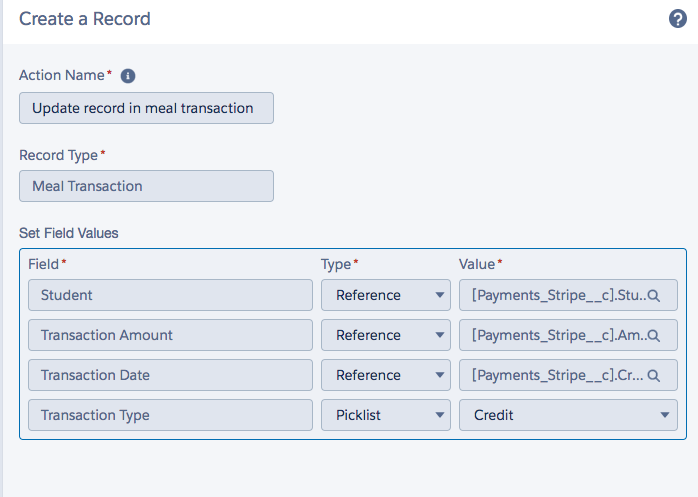
Task: Open the Type dropdown for Transaction Amount
Action: point(385,335)
